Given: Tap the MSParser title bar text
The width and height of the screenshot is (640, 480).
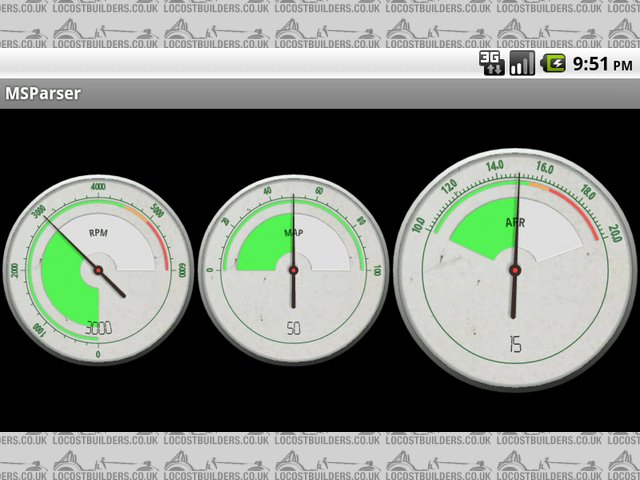Looking at the screenshot, I should [43, 93].
